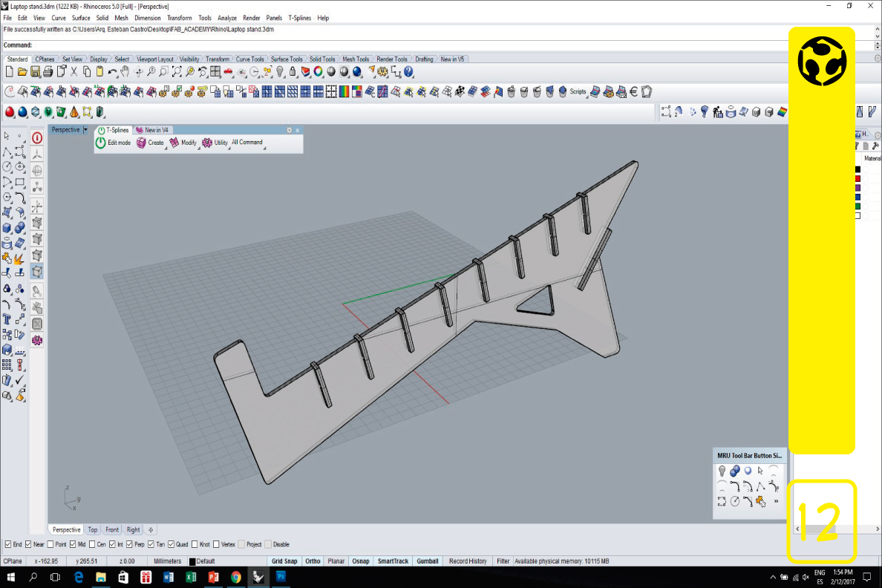Toggle Gumball in status bar
The image size is (882, 588).
point(428,561)
